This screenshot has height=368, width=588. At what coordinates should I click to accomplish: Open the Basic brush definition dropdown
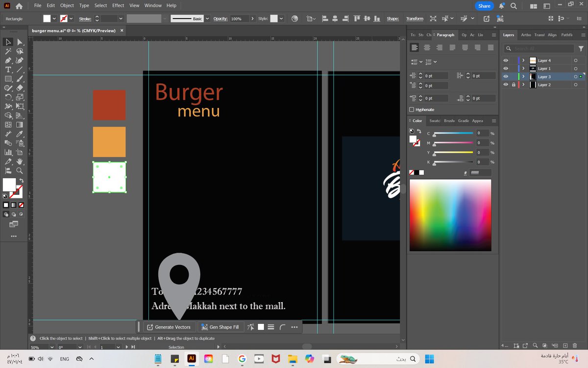207,19
